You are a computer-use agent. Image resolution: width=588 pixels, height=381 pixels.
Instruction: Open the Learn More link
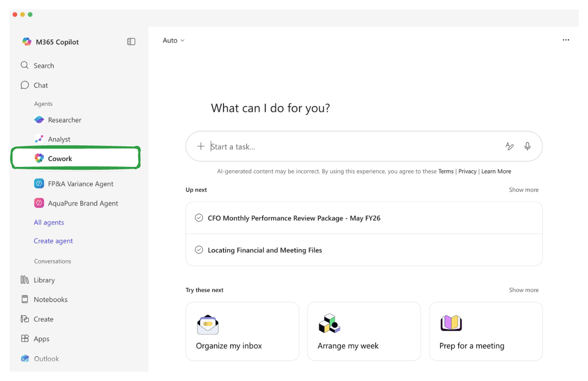496,171
